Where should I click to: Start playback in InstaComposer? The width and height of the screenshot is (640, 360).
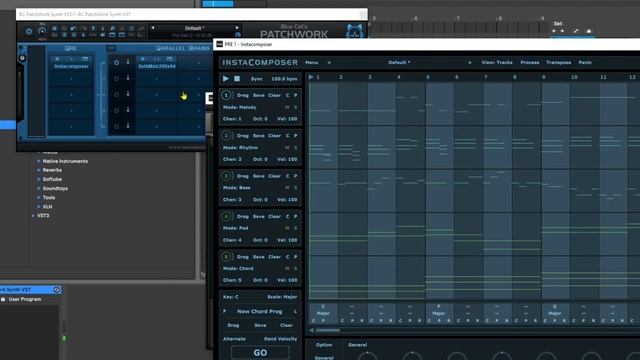226,78
